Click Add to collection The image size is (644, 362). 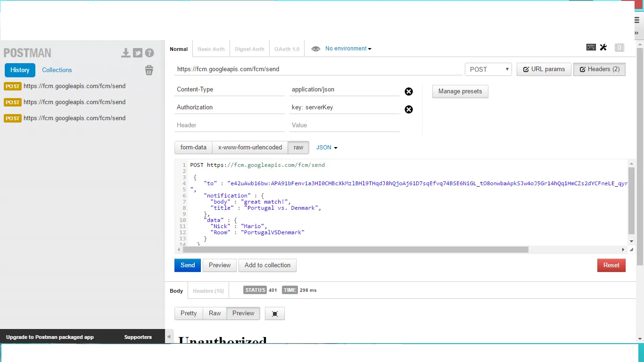coord(267,265)
